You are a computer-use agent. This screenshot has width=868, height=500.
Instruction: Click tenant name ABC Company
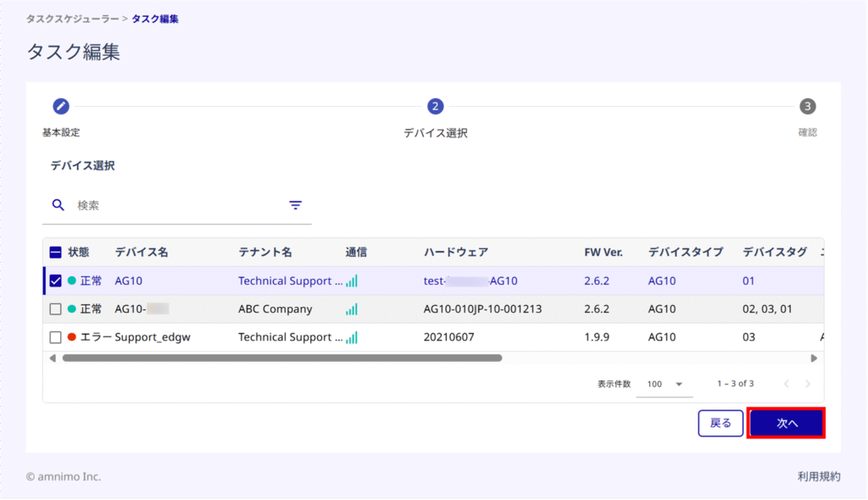[275, 309]
